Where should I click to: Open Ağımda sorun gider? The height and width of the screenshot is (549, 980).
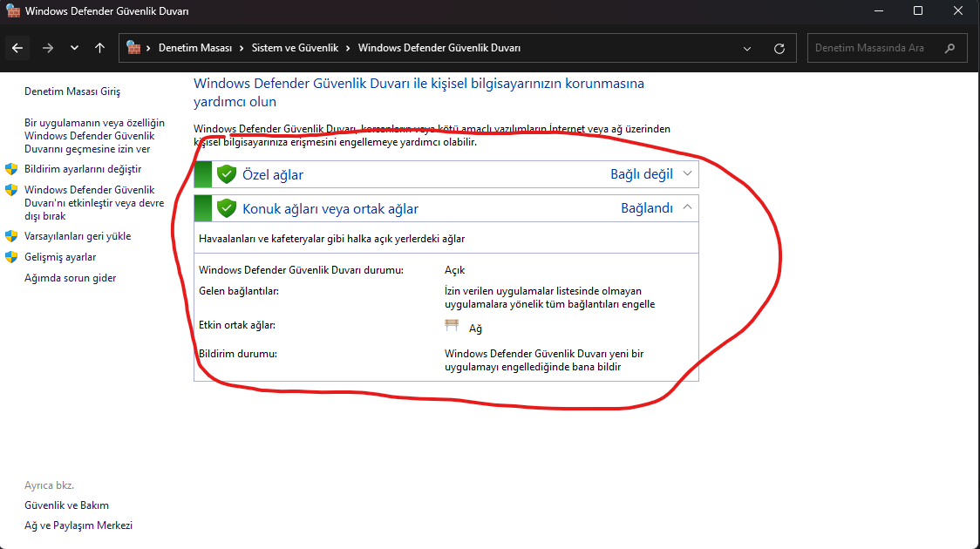click(70, 278)
